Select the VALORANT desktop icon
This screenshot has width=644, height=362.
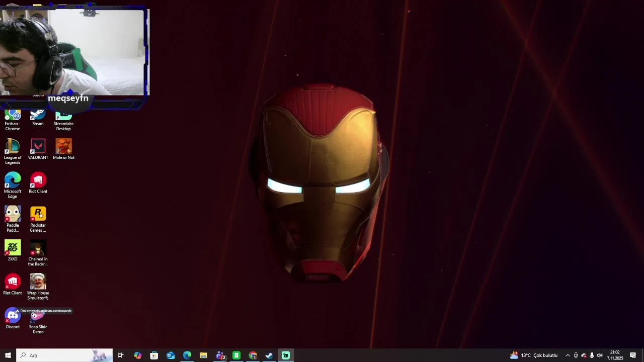tap(38, 149)
